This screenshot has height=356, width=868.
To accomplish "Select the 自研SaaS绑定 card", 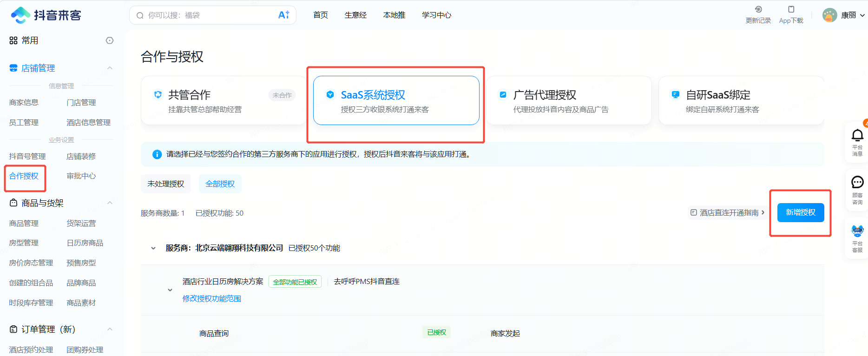I will click(x=741, y=100).
